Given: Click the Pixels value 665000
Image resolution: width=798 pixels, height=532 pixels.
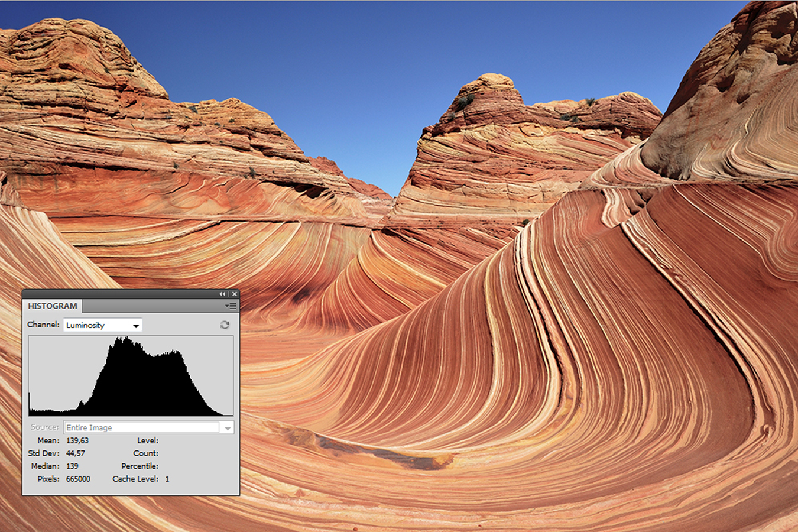Looking at the screenshot, I should click(78, 479).
